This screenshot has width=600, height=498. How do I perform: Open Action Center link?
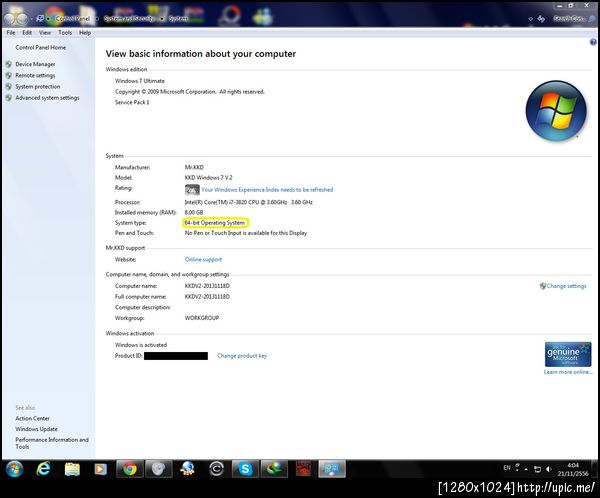tap(33, 418)
